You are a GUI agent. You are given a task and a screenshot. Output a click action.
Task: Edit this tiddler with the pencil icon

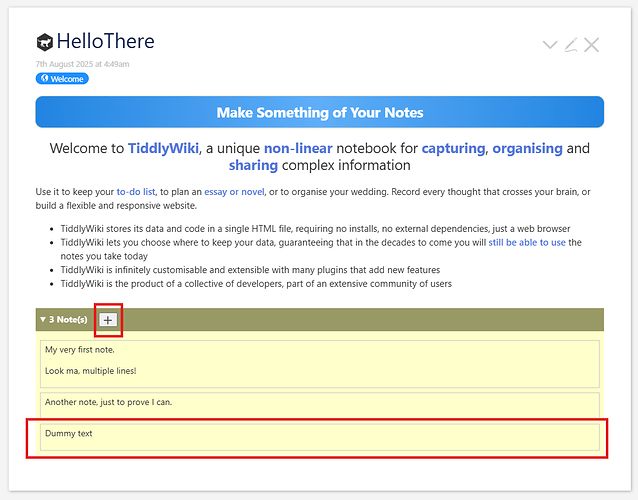pos(570,45)
